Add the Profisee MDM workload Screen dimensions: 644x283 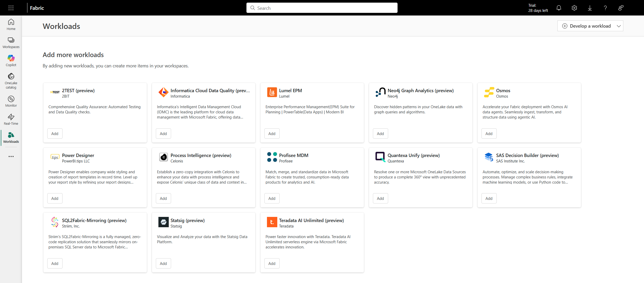272,198
